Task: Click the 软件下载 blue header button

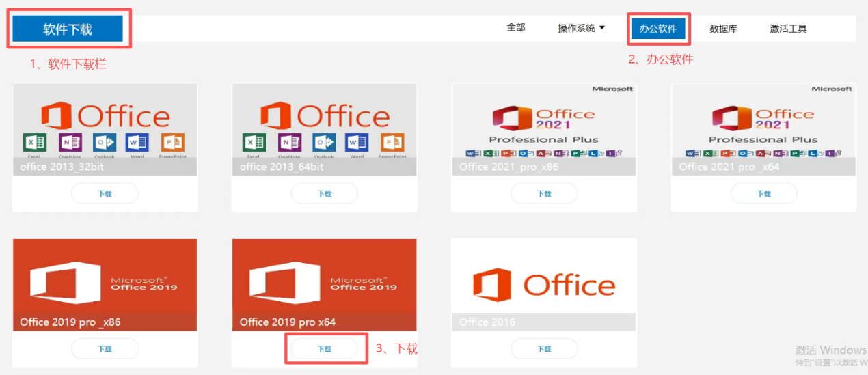Action: click(x=68, y=29)
